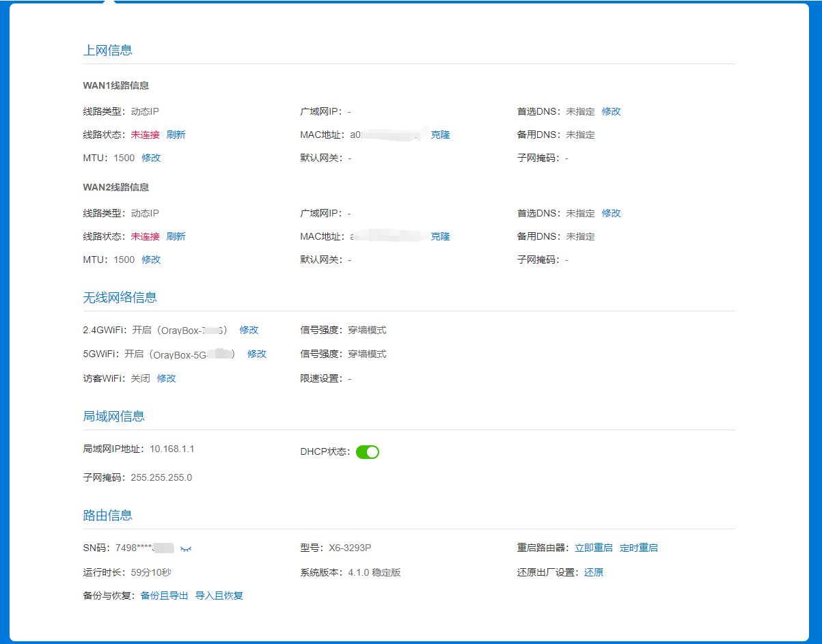Screen dimensions: 822x644
Task: Modify the WAN1 MTU value
Action: pos(151,158)
